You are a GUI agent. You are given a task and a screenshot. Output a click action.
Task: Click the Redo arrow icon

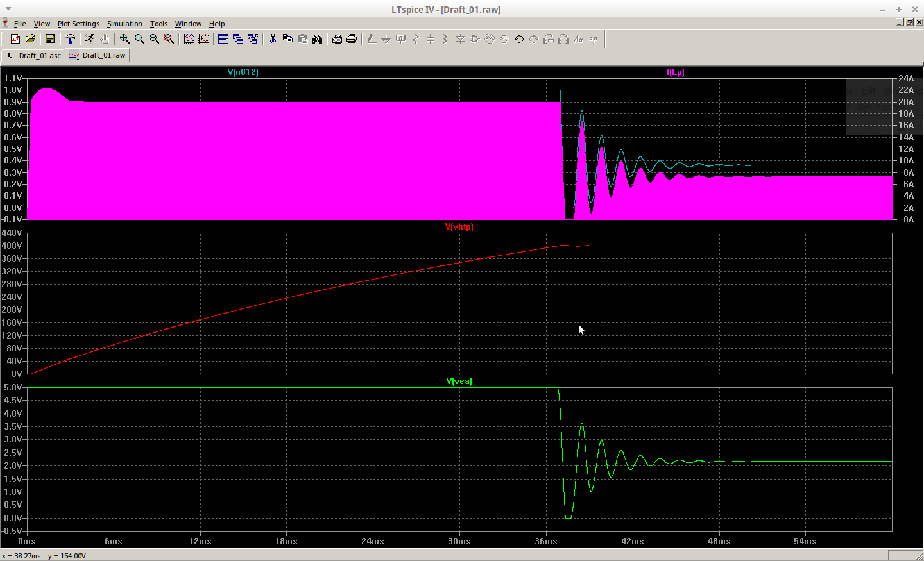pyautogui.click(x=534, y=39)
